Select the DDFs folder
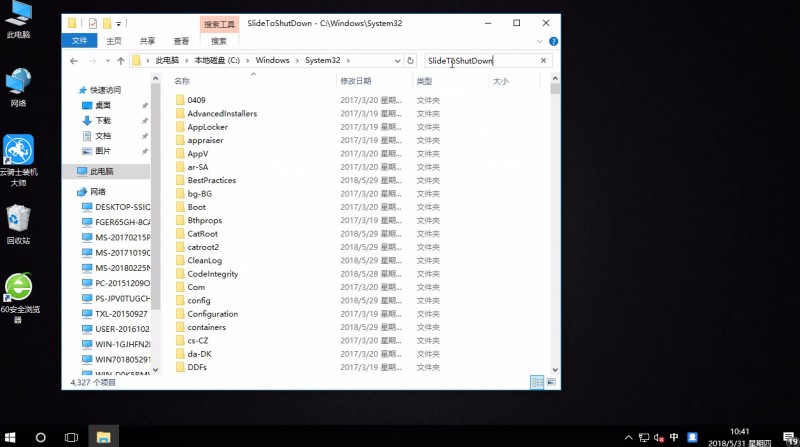Screen dimensions: 800x447 pyautogui.click(x=197, y=367)
